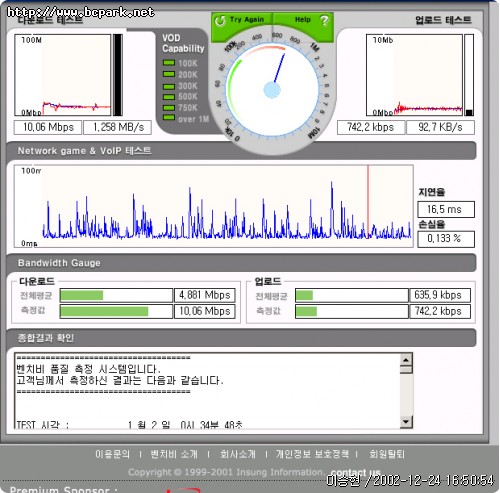Click the upload 측정값 progress bar
Screen dimensions: 500x493
click(352, 311)
